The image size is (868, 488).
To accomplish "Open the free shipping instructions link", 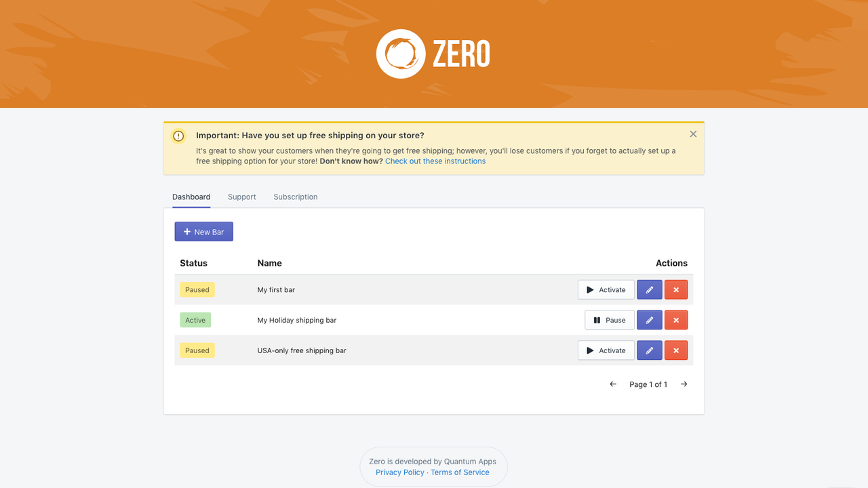I will tap(435, 161).
